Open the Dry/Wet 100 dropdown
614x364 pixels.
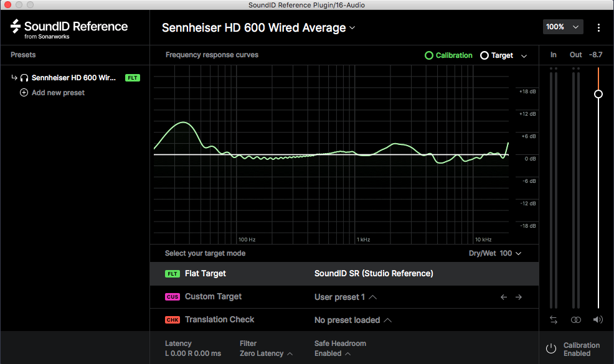point(495,253)
